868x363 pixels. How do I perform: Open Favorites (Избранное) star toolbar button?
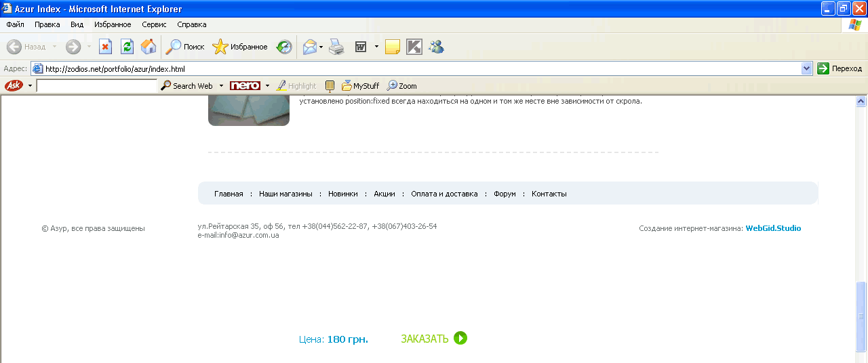coord(240,47)
